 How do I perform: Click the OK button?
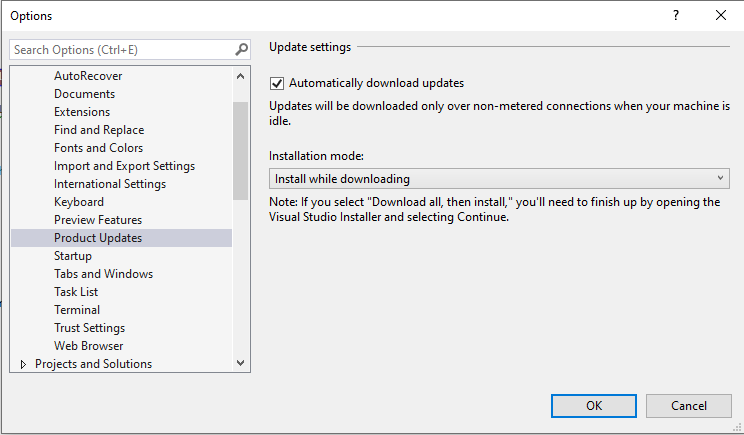(594, 406)
